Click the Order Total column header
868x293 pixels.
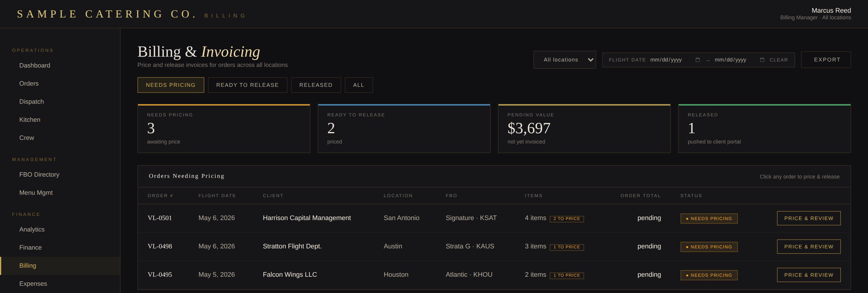click(640, 196)
